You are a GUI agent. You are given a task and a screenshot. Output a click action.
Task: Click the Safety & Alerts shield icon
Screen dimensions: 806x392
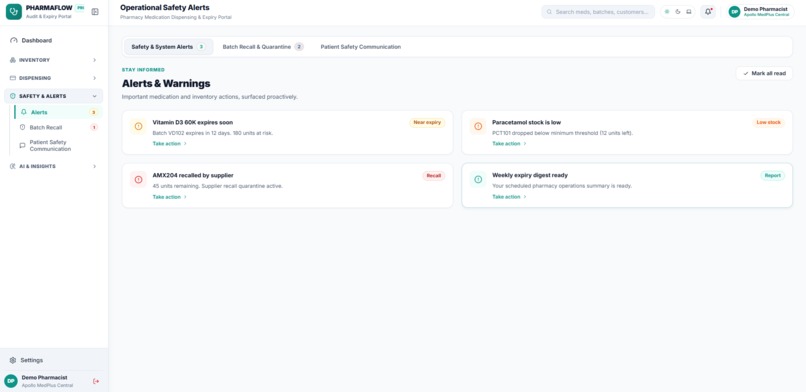13,96
